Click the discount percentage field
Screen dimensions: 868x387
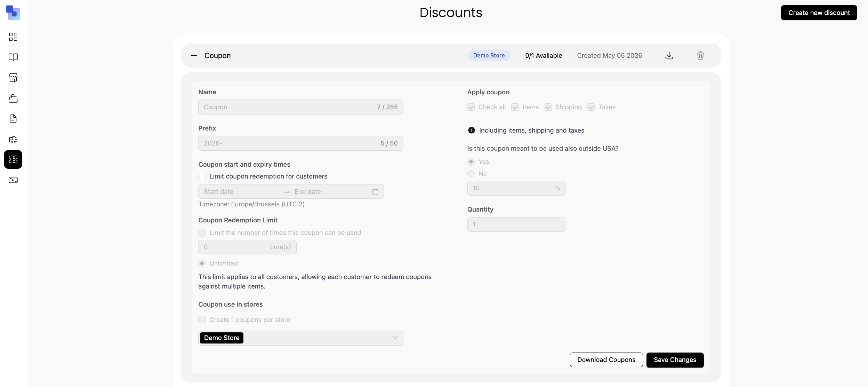click(x=516, y=188)
